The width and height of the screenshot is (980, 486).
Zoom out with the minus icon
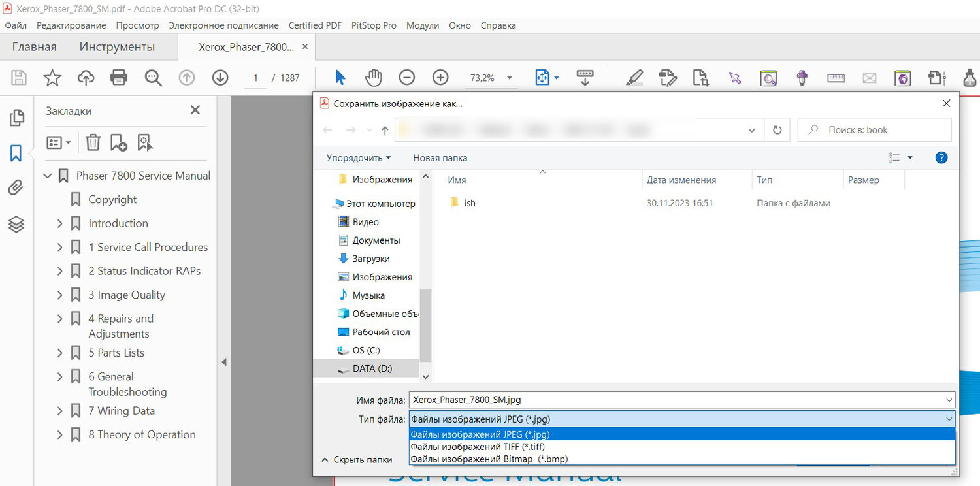(x=407, y=78)
